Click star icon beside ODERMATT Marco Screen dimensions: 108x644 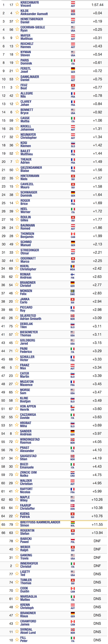(x=17, y=260)
